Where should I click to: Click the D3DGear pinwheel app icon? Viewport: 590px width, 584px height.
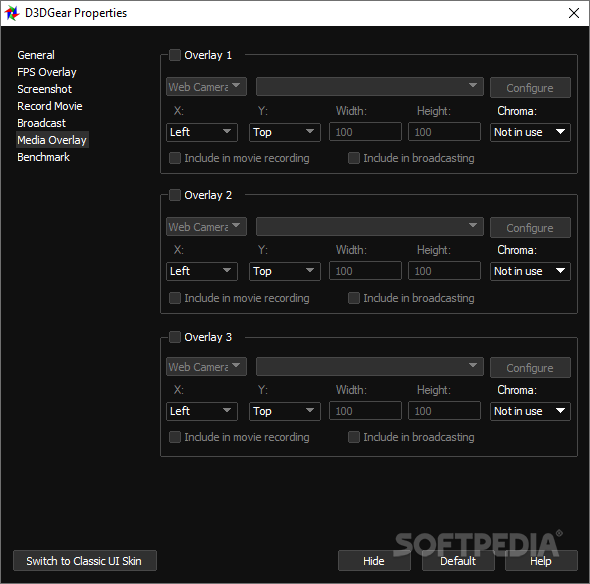pyautogui.click(x=12, y=13)
